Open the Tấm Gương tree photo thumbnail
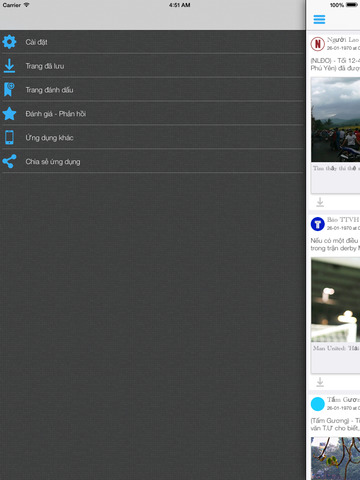360x480 pixels. click(x=336, y=459)
